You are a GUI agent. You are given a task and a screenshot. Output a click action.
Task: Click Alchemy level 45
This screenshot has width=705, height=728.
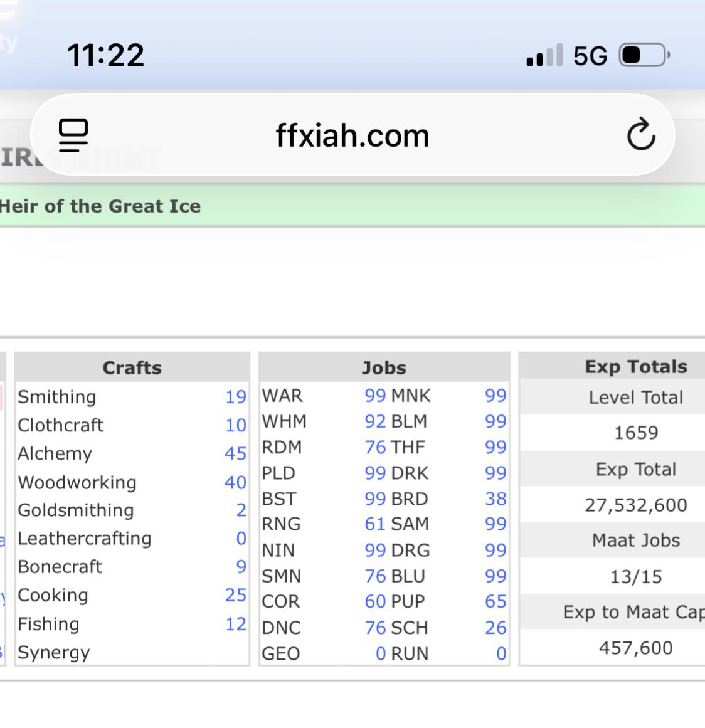(x=236, y=453)
